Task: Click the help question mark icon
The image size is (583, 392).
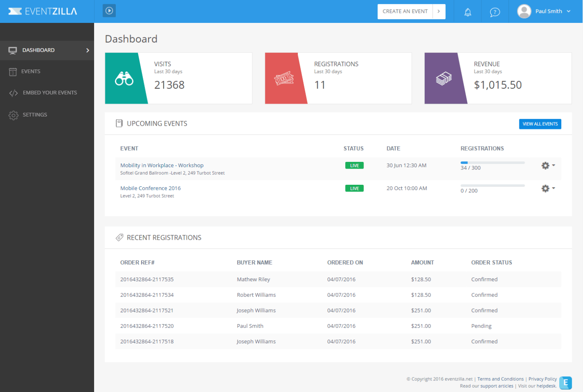Action: 495,12
